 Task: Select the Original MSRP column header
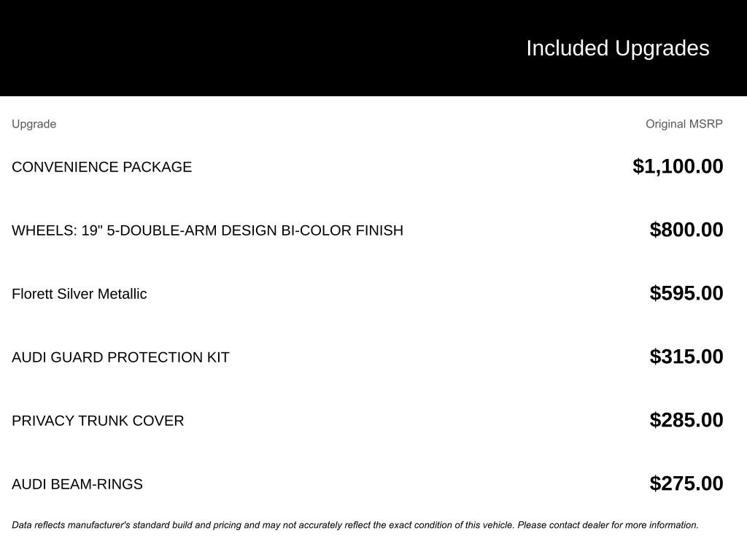coord(684,124)
